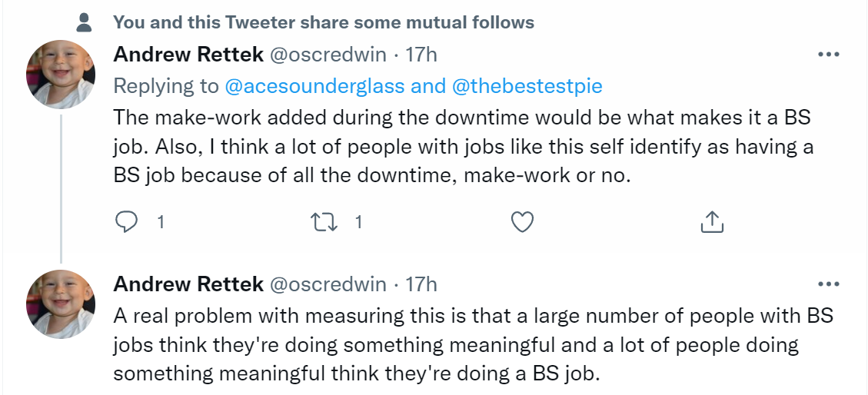Click the baby avatar on first tweet

[x=60, y=75]
